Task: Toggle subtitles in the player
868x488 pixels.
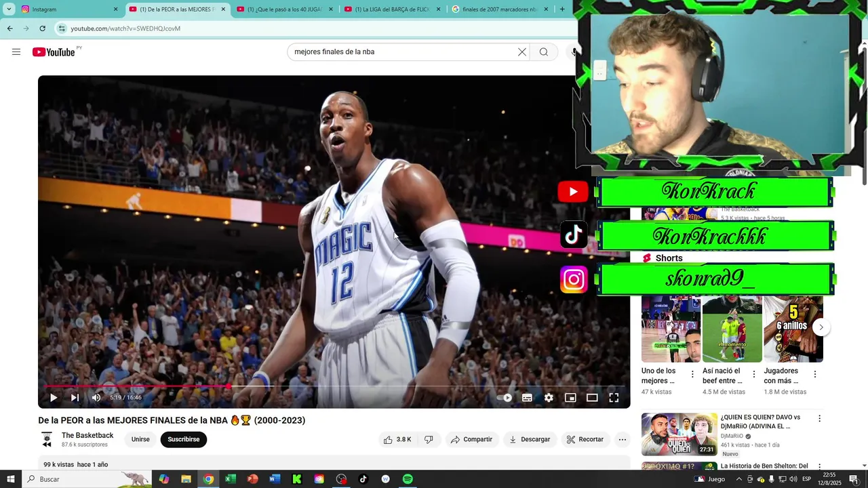Action: (x=527, y=398)
